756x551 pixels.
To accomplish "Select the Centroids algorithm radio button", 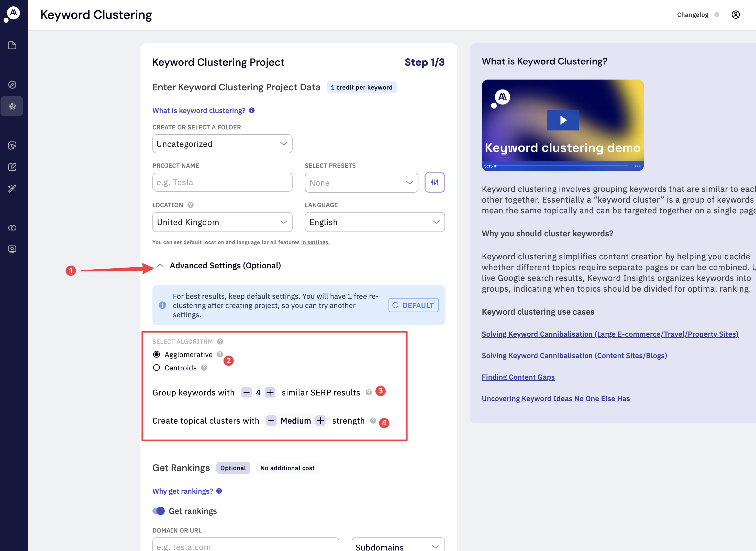I will coord(157,368).
